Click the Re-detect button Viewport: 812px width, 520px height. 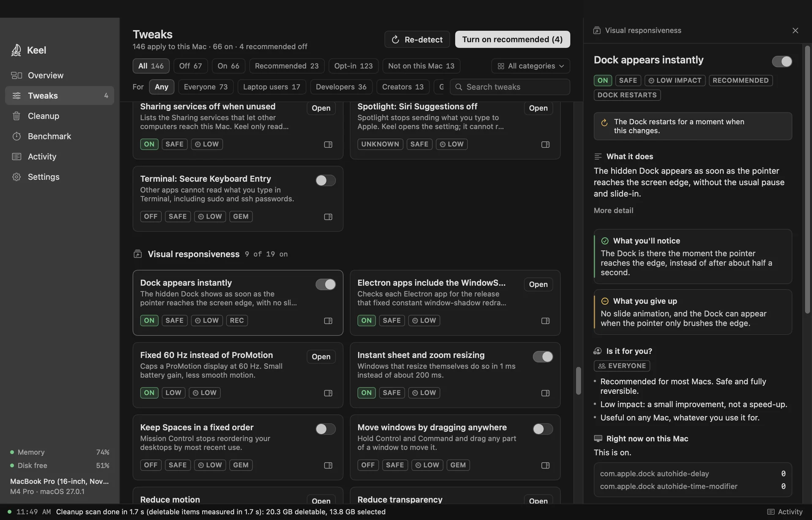tap(417, 39)
